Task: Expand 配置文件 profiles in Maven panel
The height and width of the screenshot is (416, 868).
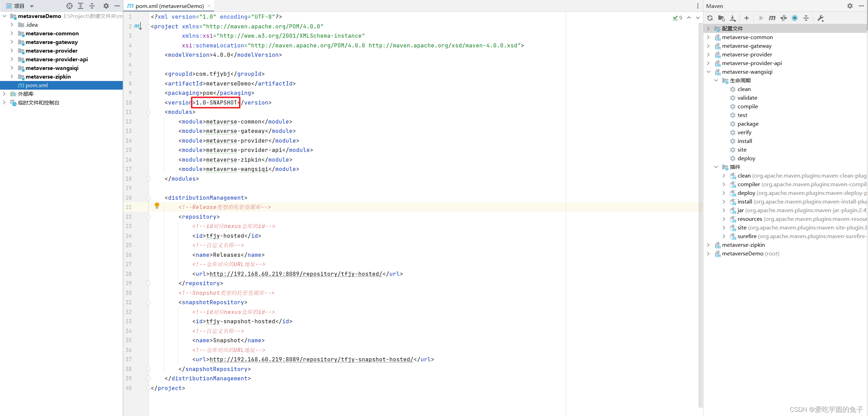Action: pyautogui.click(x=708, y=28)
